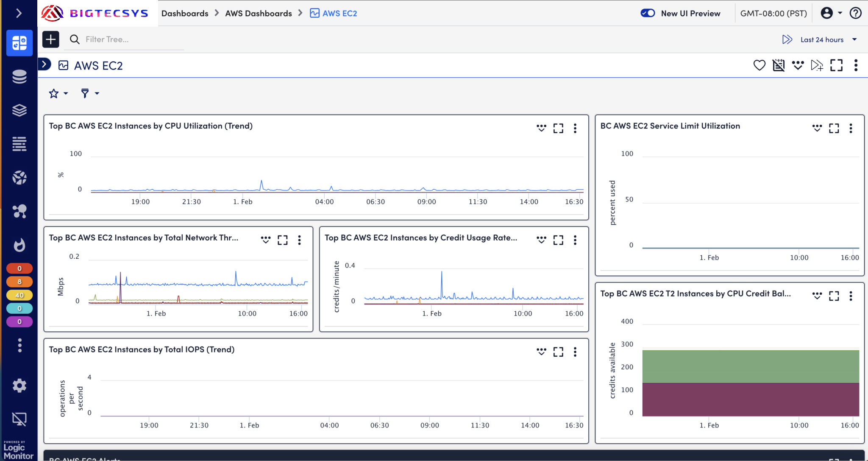Click the dashboard calendar-off icon
Viewport: 868px width, 461px height.
click(779, 65)
